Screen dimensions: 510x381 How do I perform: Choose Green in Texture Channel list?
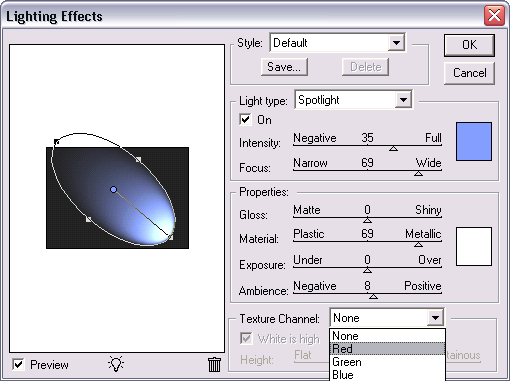pos(387,362)
